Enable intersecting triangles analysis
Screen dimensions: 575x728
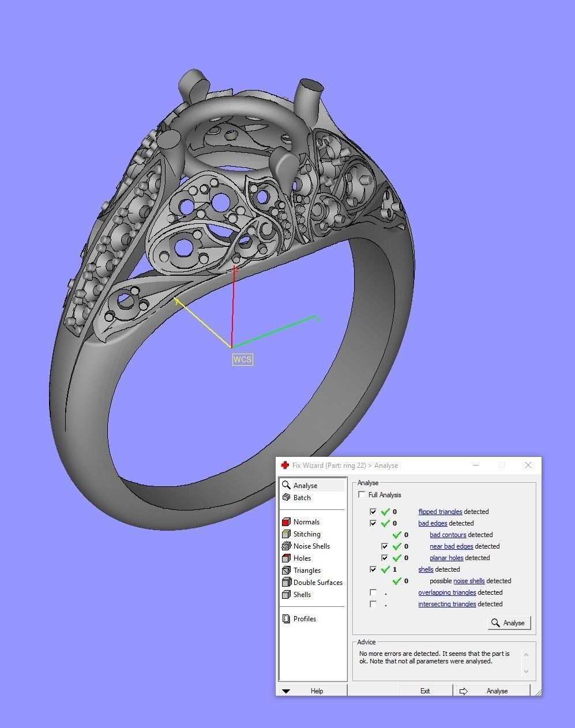click(373, 604)
